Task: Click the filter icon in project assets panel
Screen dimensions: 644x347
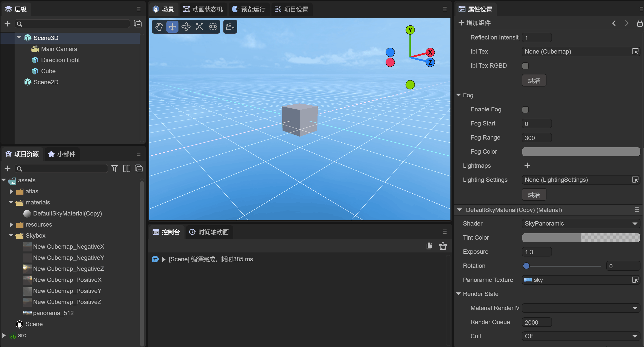Action: (115, 168)
